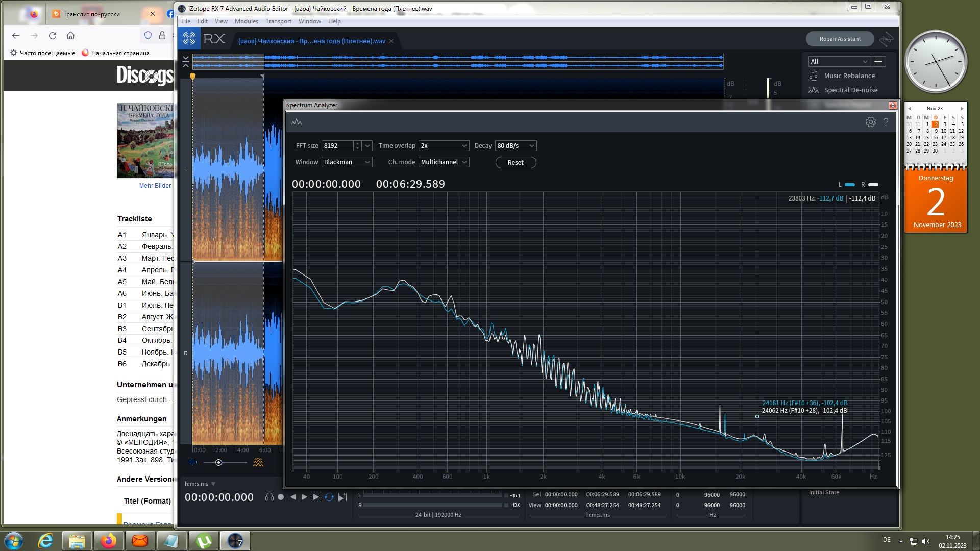Viewport: 980px width, 551px height.
Task: Open the Modules menu
Action: pyautogui.click(x=246, y=21)
